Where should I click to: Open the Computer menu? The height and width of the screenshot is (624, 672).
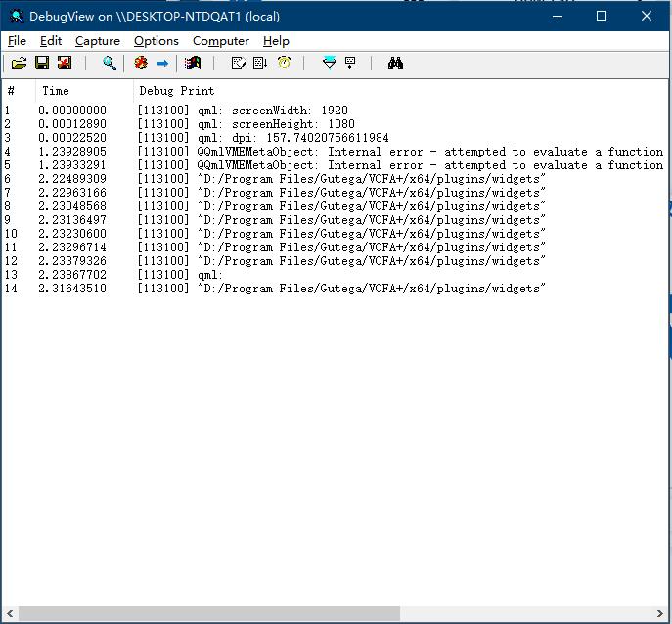point(221,41)
